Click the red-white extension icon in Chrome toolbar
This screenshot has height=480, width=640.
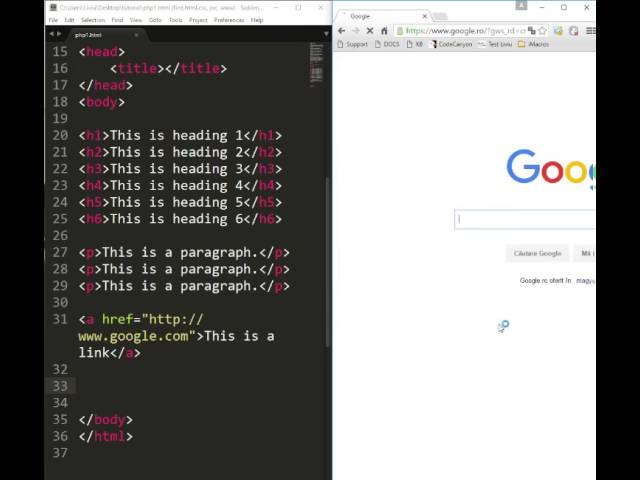tap(573, 31)
